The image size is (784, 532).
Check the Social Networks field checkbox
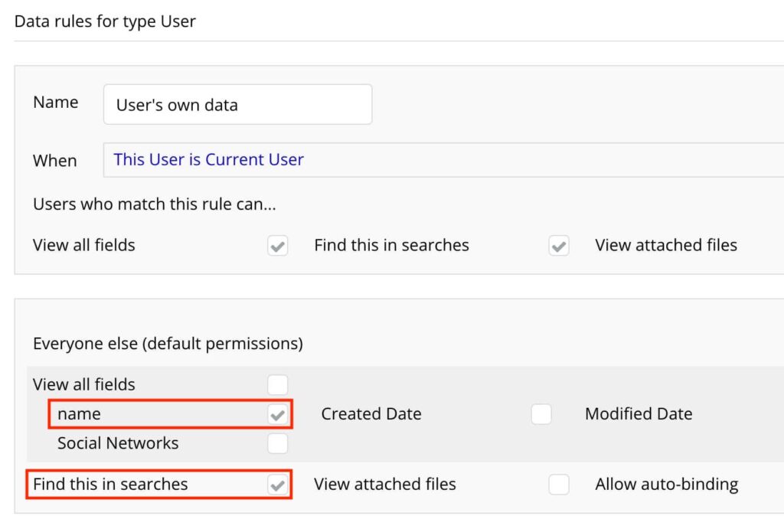[x=277, y=443]
